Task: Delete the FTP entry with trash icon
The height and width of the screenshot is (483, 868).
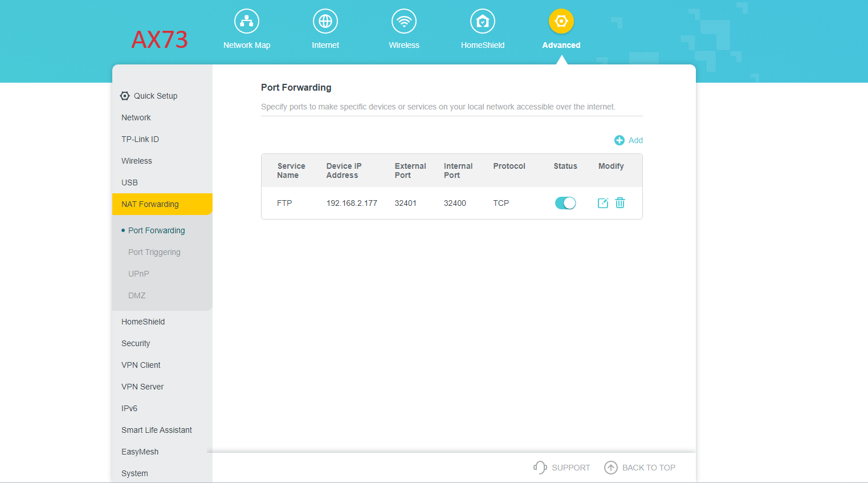Action: point(620,203)
